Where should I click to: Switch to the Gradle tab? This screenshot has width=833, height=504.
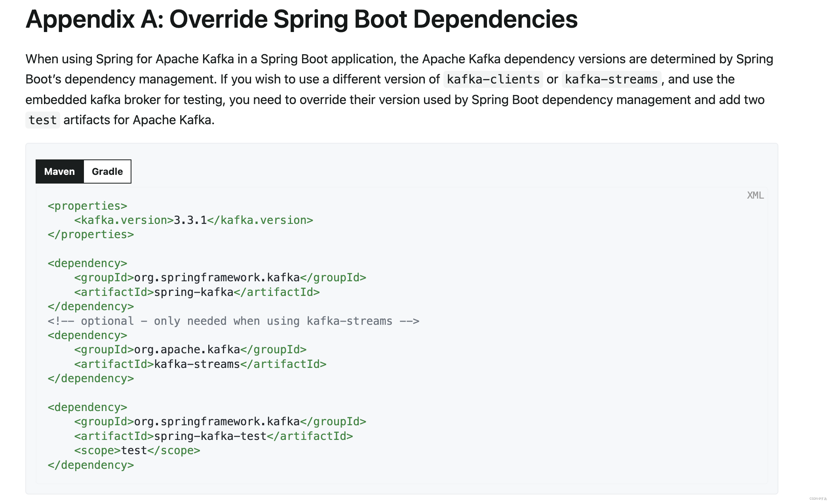coord(107,171)
